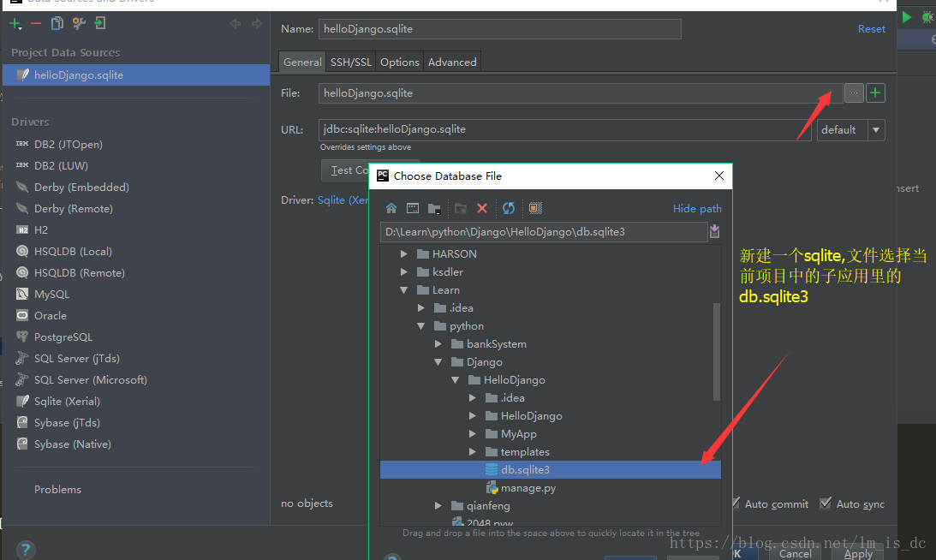Expand the HARSON folder
The width and height of the screenshot is (936, 560).
404,253
